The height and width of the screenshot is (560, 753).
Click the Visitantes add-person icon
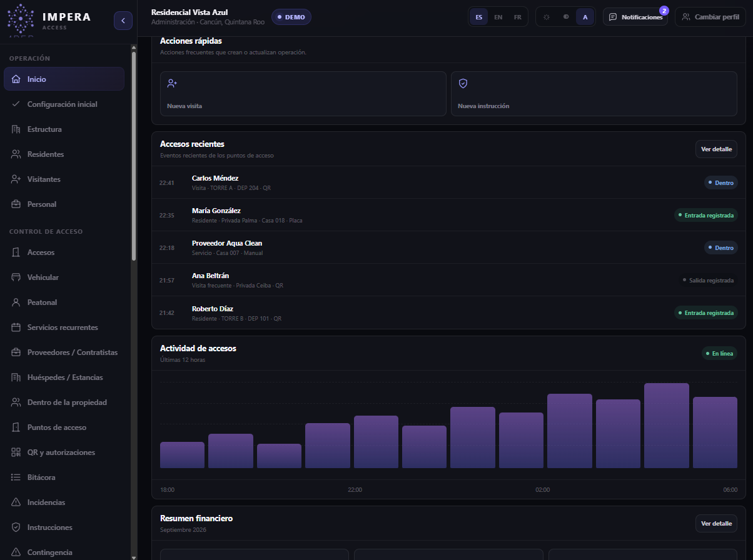(16, 179)
